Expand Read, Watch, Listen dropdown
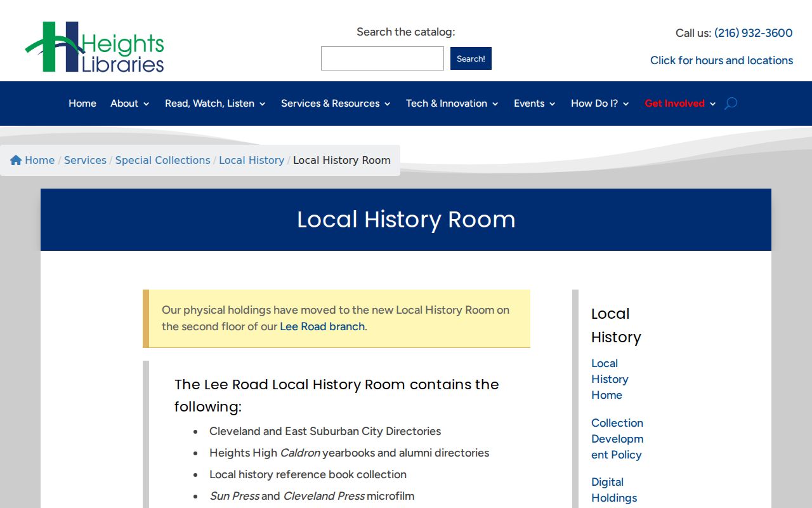Viewport: 812px width, 508px height. point(215,104)
